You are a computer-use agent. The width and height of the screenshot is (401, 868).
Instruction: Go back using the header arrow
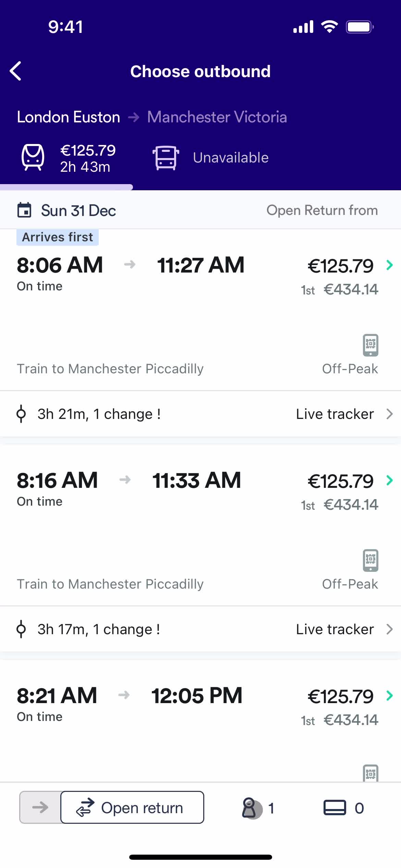[16, 71]
